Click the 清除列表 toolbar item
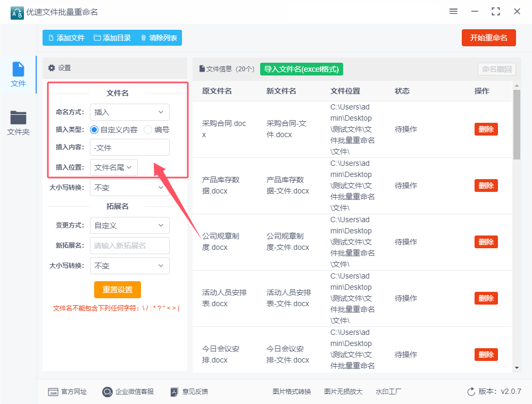Image resolution: width=532 pixels, height=404 pixels. [x=159, y=38]
